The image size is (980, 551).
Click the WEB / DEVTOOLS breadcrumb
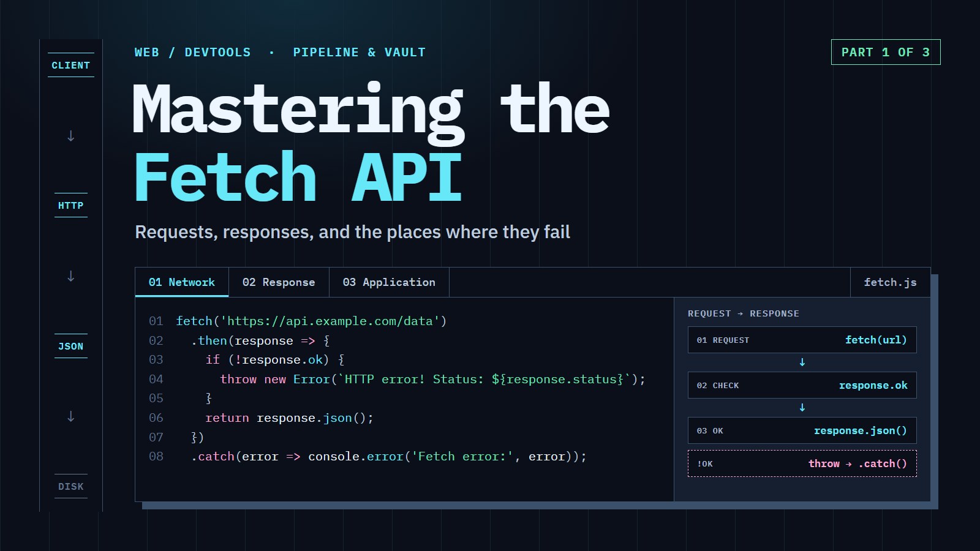point(192,52)
